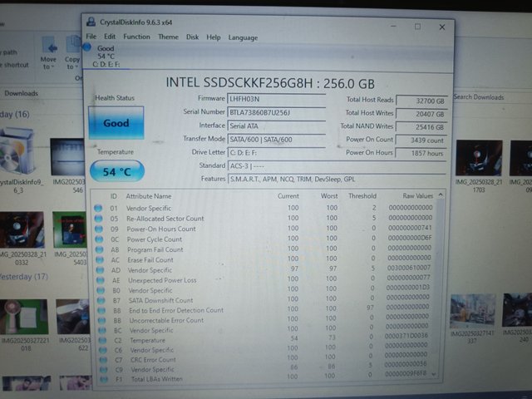
Task: Select the Good 54 °C disk tab
Action: click(106, 56)
